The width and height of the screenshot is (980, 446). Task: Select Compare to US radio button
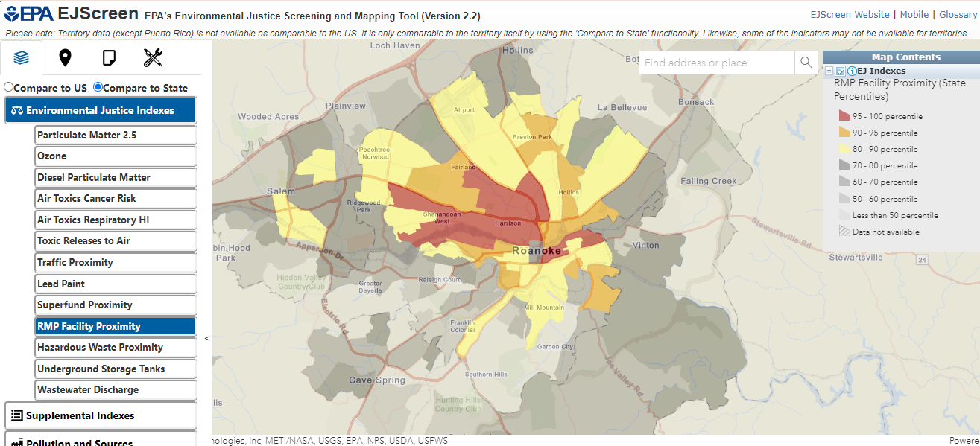click(x=8, y=87)
